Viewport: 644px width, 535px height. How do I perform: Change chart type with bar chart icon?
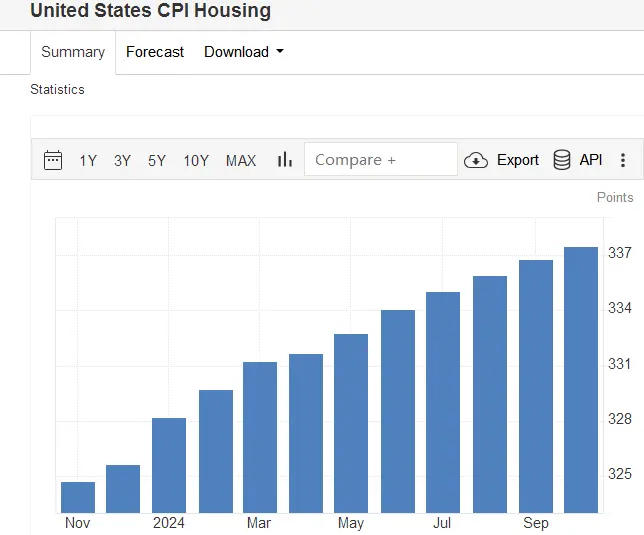(285, 159)
